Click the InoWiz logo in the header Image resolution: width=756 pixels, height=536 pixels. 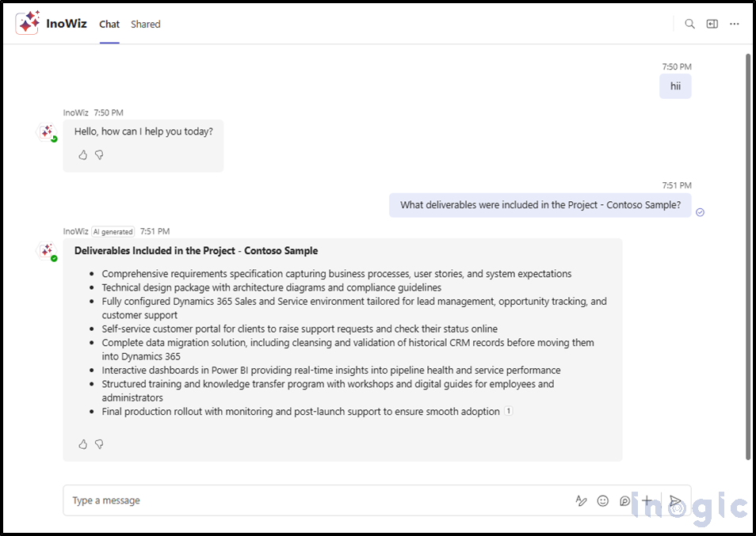[x=27, y=22]
